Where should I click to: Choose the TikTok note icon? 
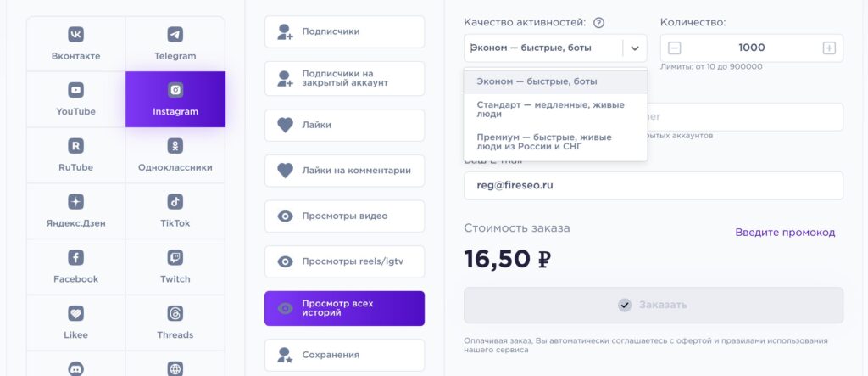[x=175, y=202]
